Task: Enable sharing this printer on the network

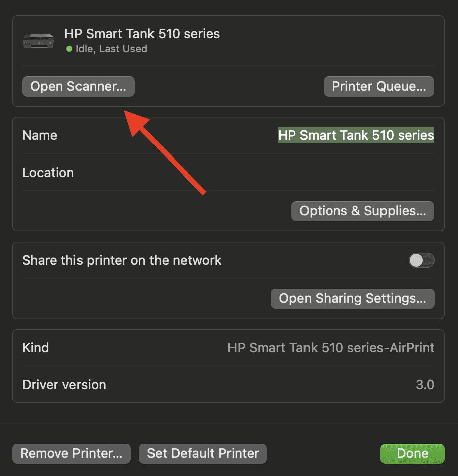Action: (421, 260)
